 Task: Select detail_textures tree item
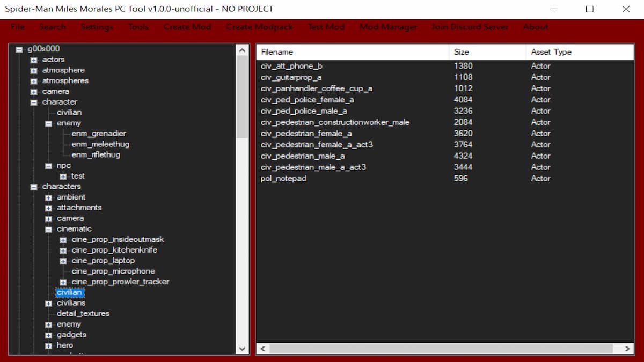[x=83, y=313]
